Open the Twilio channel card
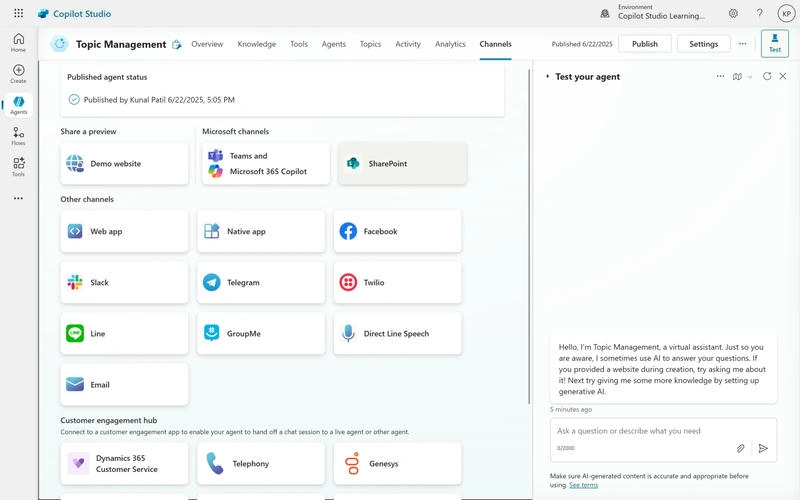 pyautogui.click(x=397, y=282)
